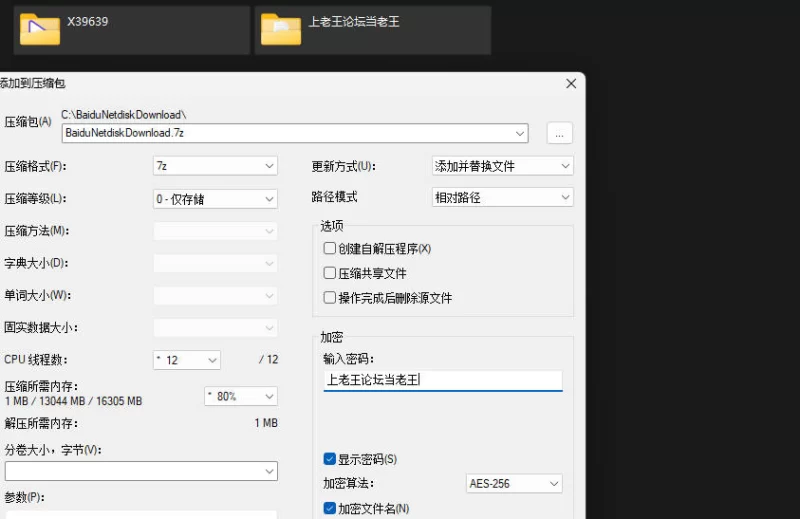
Task: Click the 1 MB / 13044 MB / 16305 MB text
Action: pyautogui.click(x=73, y=401)
